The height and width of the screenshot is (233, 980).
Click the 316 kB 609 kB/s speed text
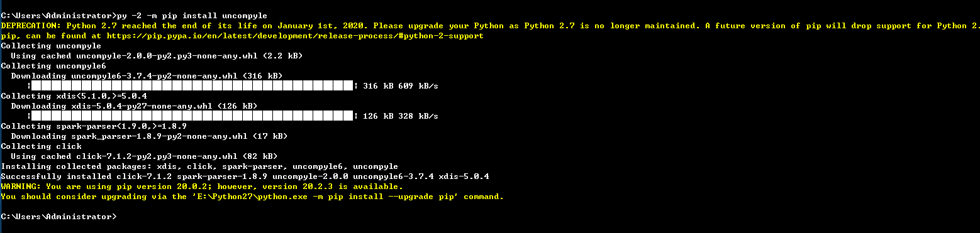401,86
